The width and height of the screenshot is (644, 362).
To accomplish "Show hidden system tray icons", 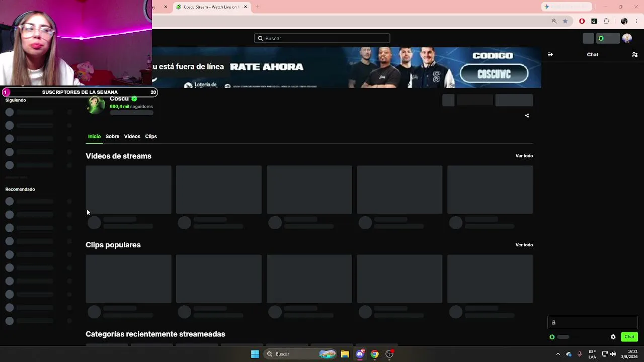I will tap(558, 354).
